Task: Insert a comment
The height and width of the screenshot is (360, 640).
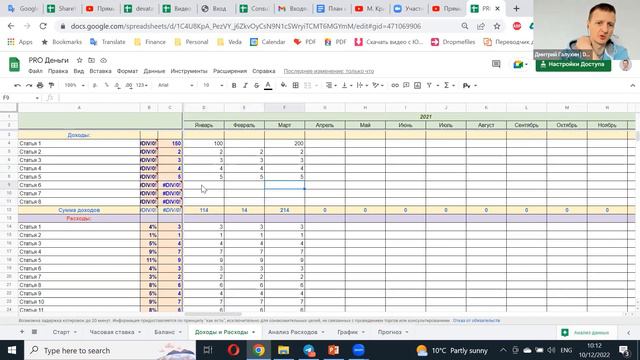Action: click(406, 85)
